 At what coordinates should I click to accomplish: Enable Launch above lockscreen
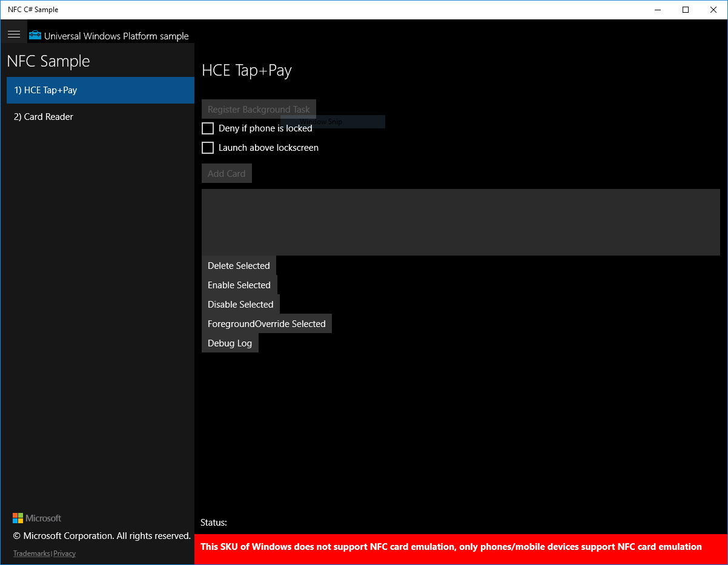[208, 148]
